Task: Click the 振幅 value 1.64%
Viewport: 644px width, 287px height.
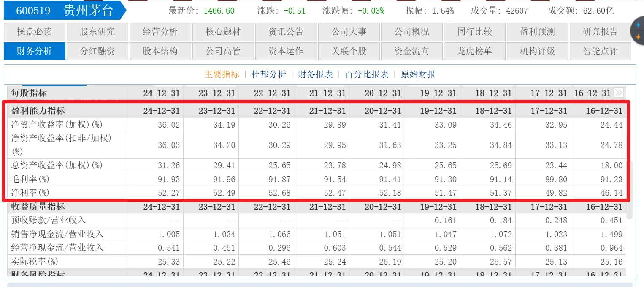Action: tap(443, 11)
